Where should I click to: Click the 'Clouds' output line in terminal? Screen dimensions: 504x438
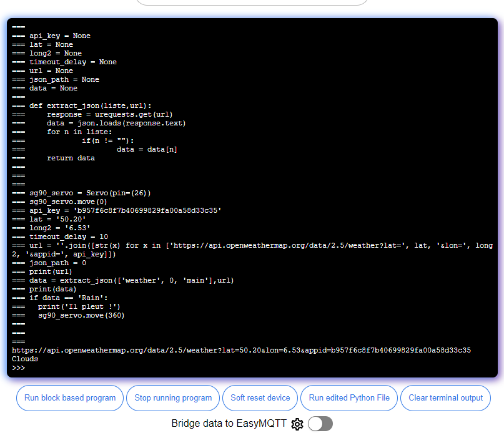pos(25,359)
